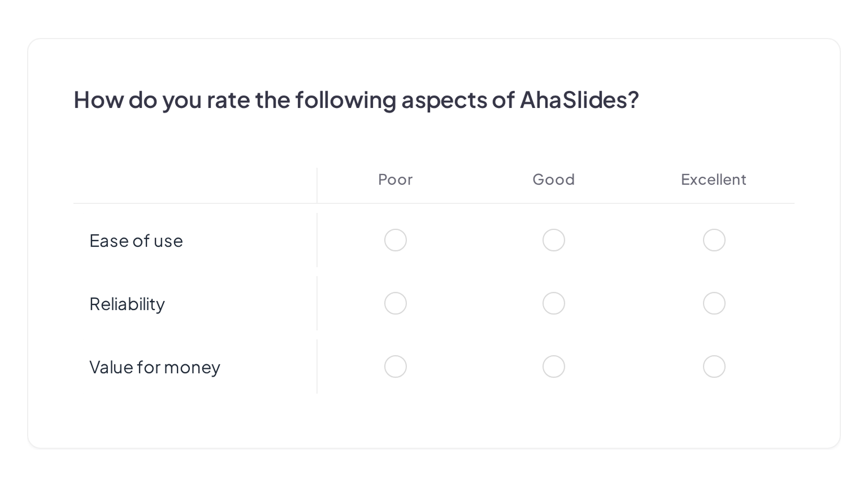Screen dimensions: 868x488
Task: Click the Reliability row label
Action: coord(127,304)
